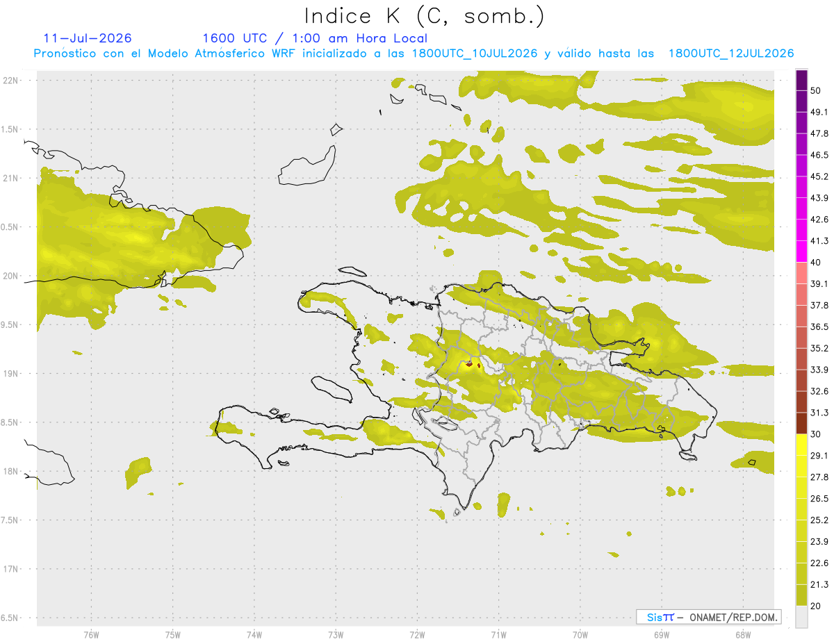Click the legend value "23.9"

(819, 541)
